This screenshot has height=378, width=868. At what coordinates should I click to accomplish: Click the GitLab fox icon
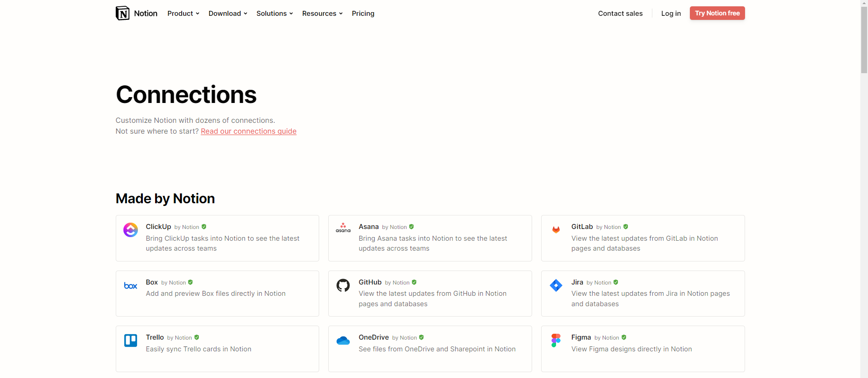pyautogui.click(x=556, y=229)
